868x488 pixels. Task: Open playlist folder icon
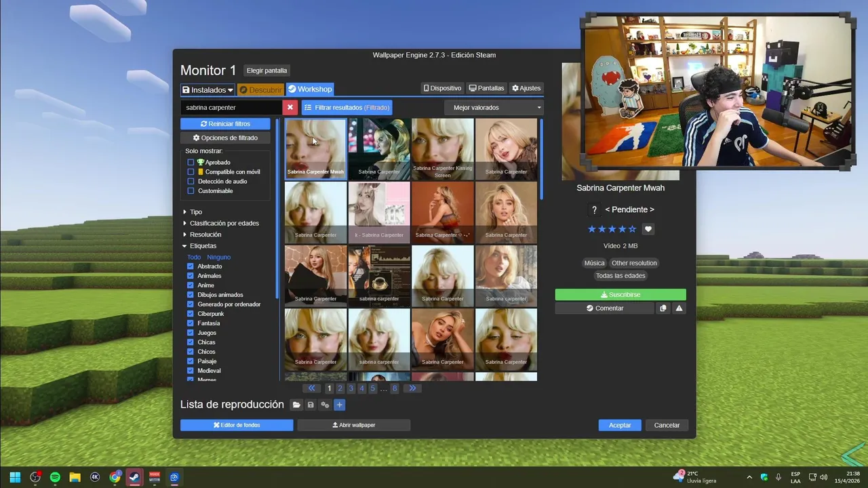[x=296, y=405]
